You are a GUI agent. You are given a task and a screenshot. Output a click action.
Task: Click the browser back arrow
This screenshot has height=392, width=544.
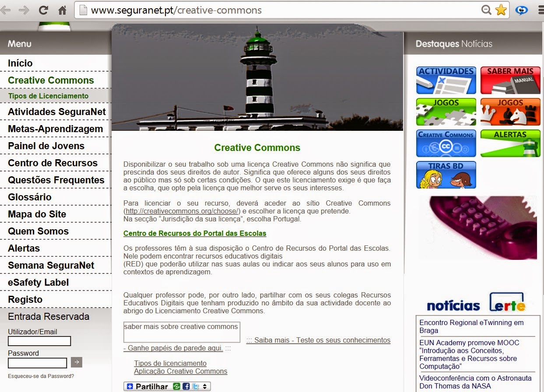tap(6, 10)
